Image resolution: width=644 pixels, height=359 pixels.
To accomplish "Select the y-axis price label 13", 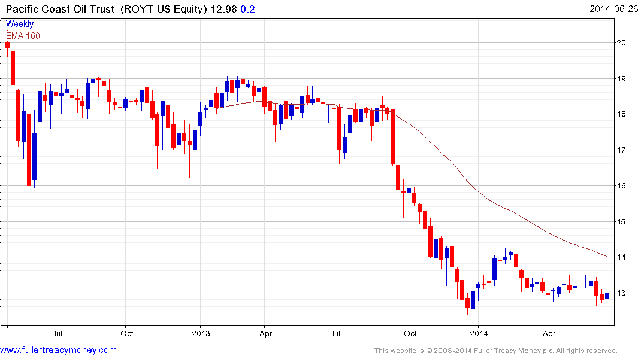I will (x=621, y=293).
